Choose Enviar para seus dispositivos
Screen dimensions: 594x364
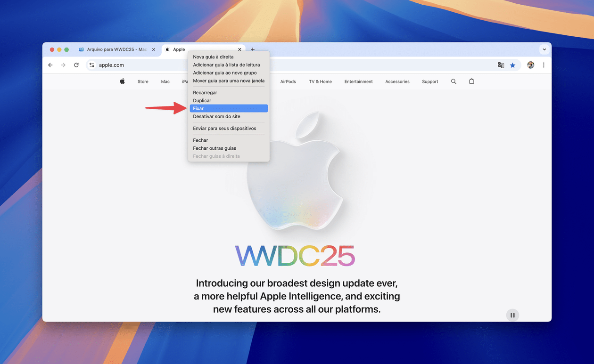tap(229, 129)
